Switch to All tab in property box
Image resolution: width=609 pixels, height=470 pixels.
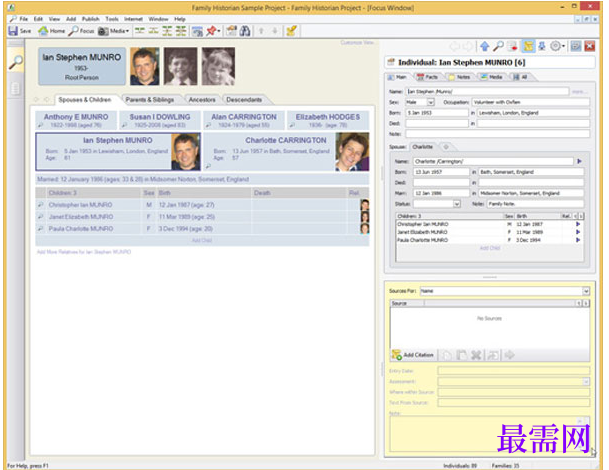click(520, 77)
